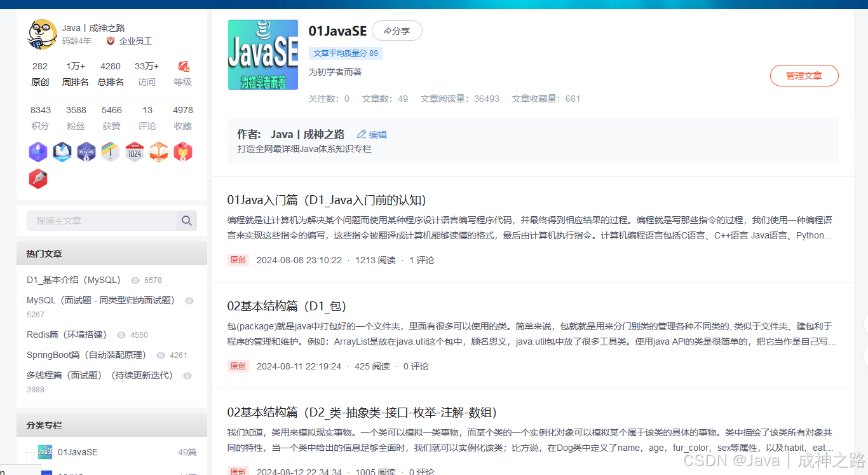Click the profile name Java | 成神之路
The image size is (868, 475).
coord(93,28)
